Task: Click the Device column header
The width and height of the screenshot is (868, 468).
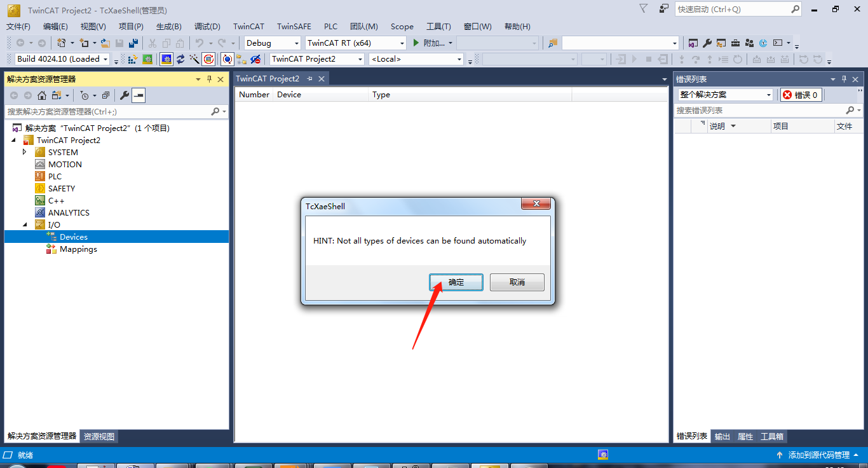Action: 321,95
